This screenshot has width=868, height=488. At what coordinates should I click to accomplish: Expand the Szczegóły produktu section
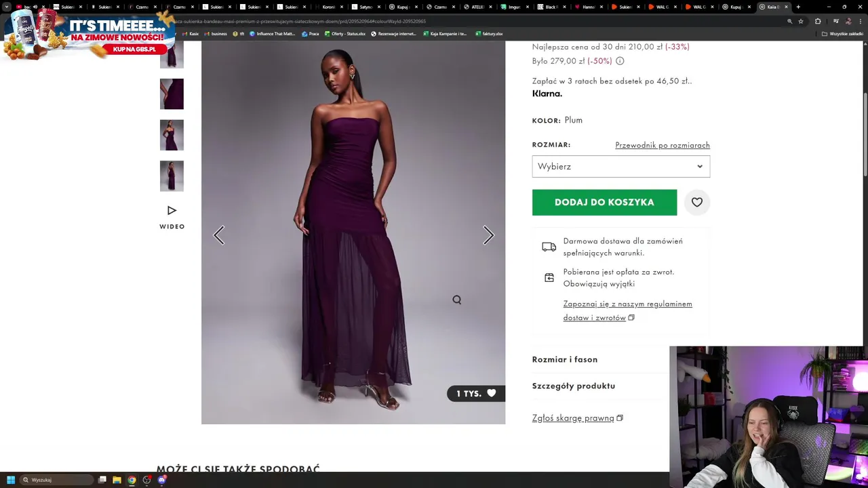click(573, 386)
